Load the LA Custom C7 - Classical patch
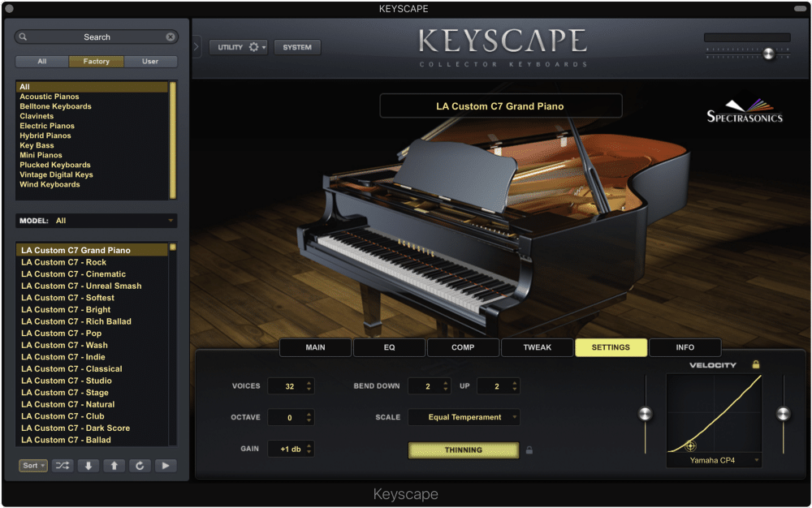Viewport: 812px width, 508px height. coord(71,369)
